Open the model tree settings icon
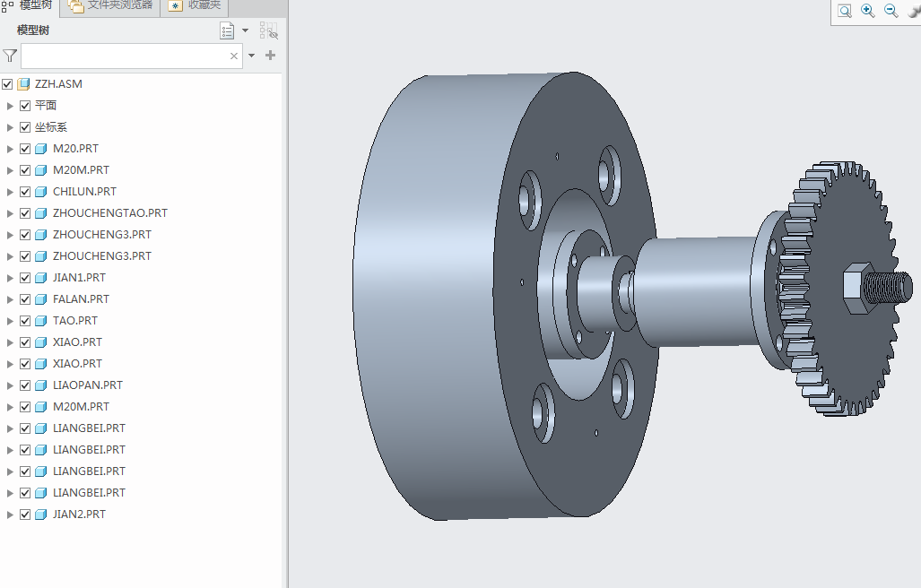 (227, 30)
